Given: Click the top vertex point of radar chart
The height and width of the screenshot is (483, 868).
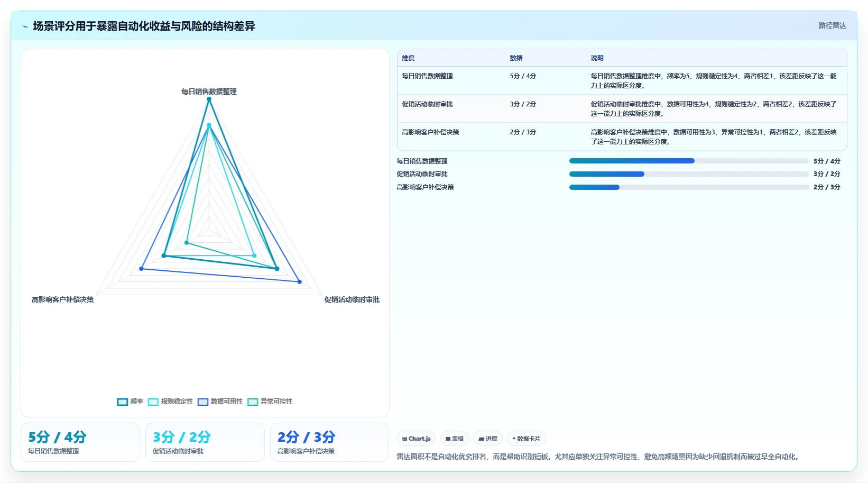Looking at the screenshot, I should (x=209, y=99).
